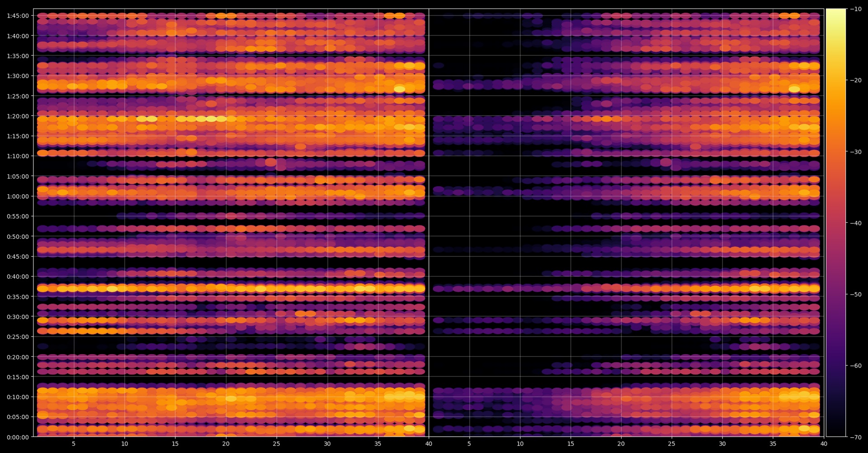Select the 0:25:00 y-axis label
The height and width of the screenshot is (453, 868).
pos(18,337)
